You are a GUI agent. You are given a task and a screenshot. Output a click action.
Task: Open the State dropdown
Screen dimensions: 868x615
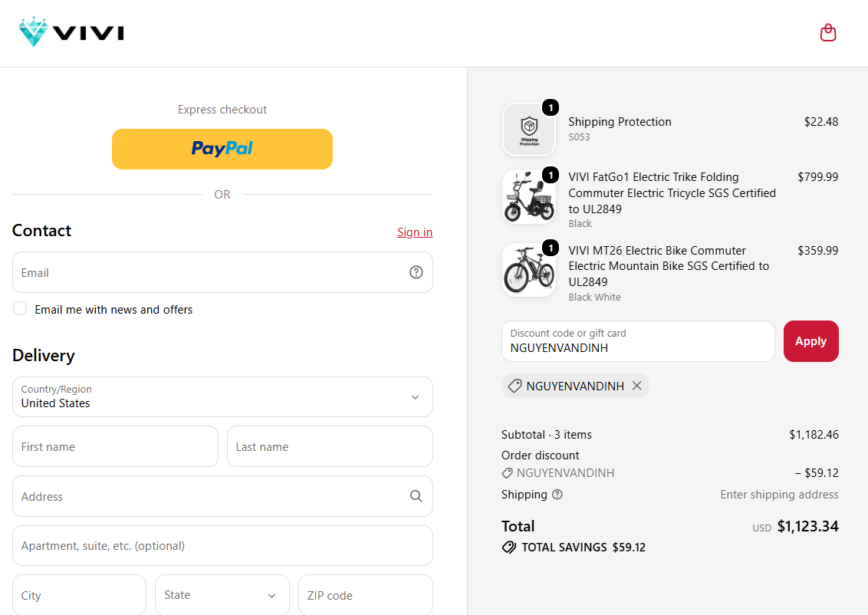222,595
